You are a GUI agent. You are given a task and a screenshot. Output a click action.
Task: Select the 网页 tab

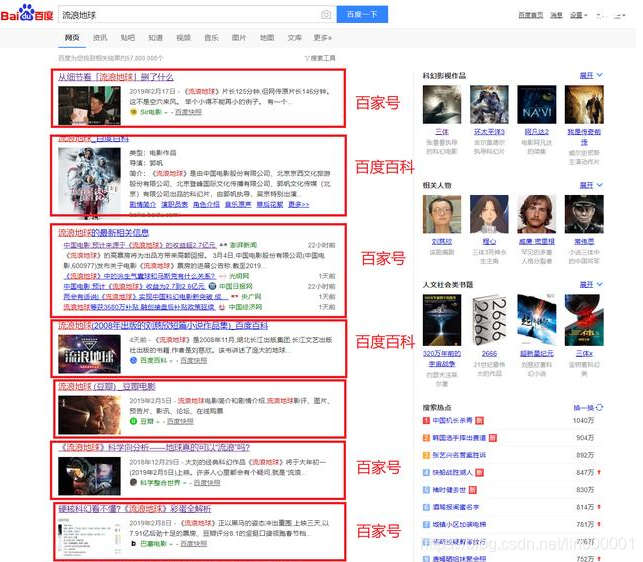tap(72, 38)
